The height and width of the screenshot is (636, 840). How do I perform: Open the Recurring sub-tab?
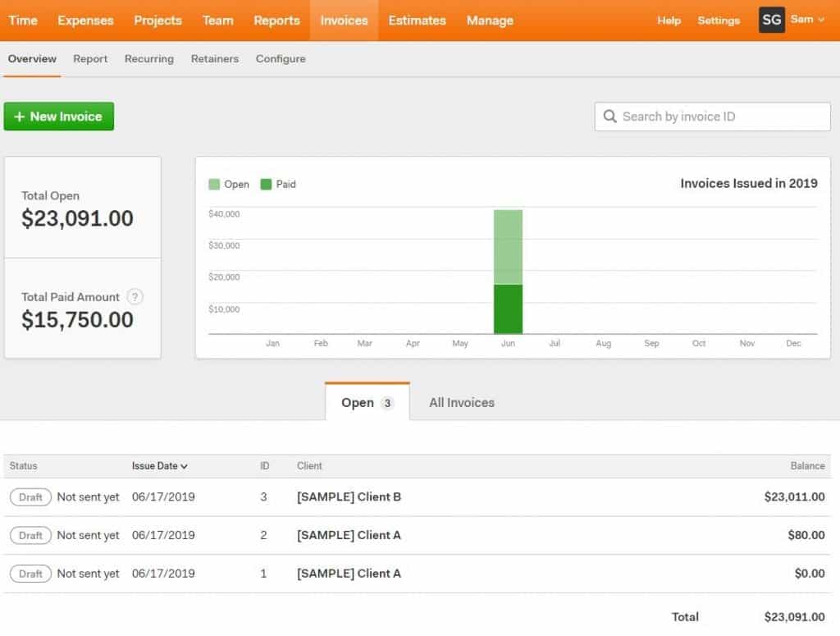click(x=148, y=58)
